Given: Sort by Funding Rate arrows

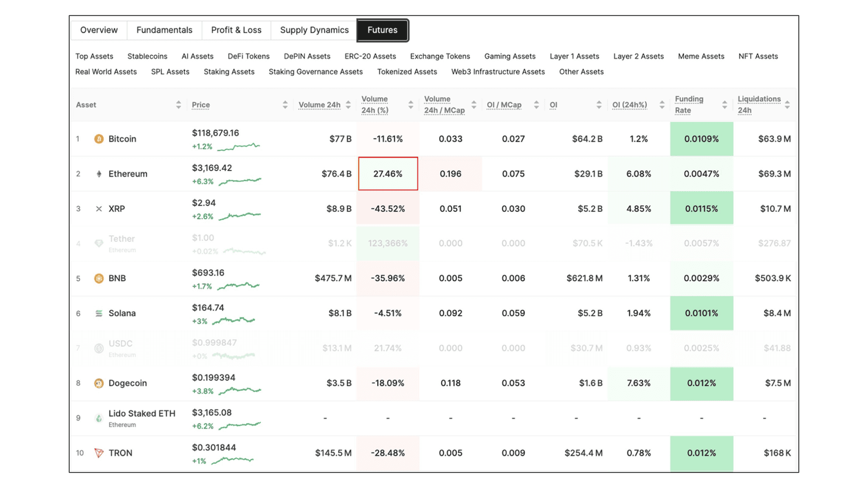Looking at the screenshot, I should click(724, 105).
